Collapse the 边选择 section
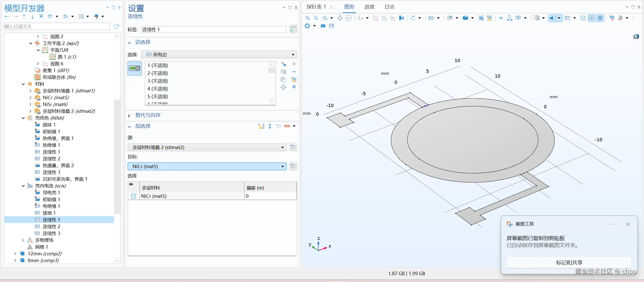This screenshot has width=644, height=282. tap(129, 42)
